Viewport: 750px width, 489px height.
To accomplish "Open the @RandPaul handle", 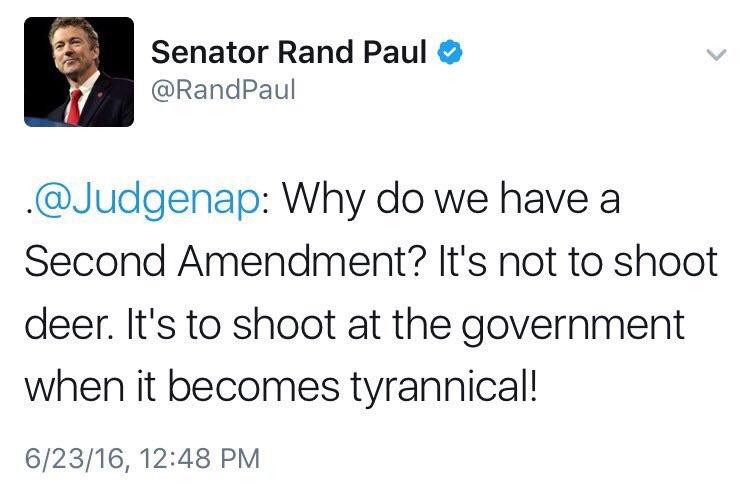I will pyautogui.click(x=223, y=89).
